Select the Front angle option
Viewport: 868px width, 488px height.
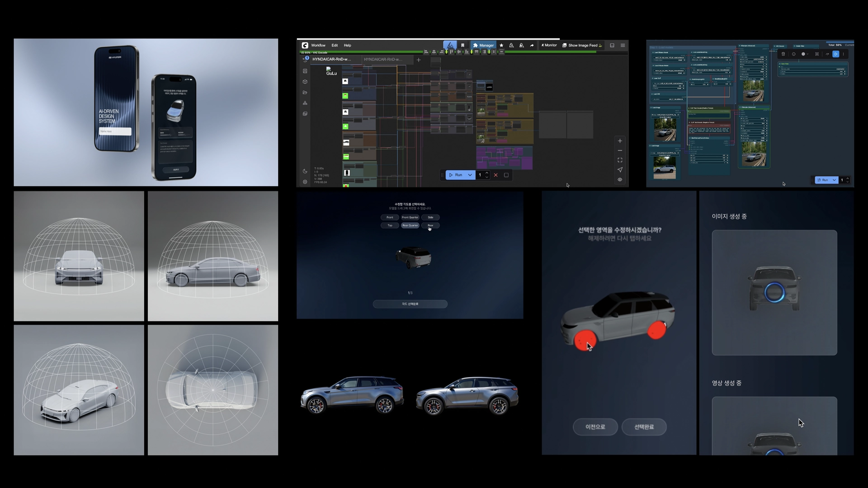(390, 217)
